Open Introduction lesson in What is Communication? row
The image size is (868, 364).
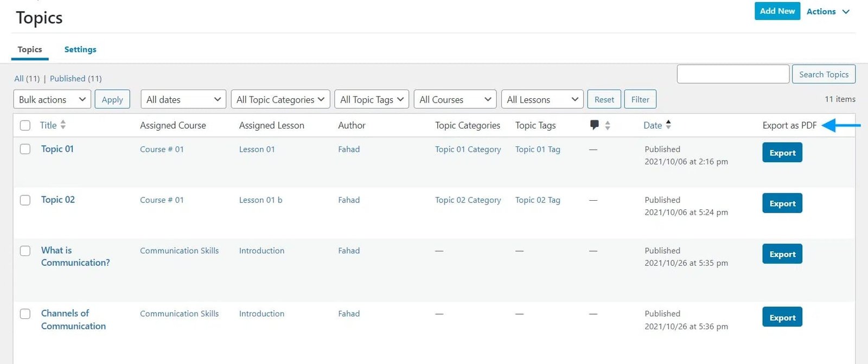point(261,251)
